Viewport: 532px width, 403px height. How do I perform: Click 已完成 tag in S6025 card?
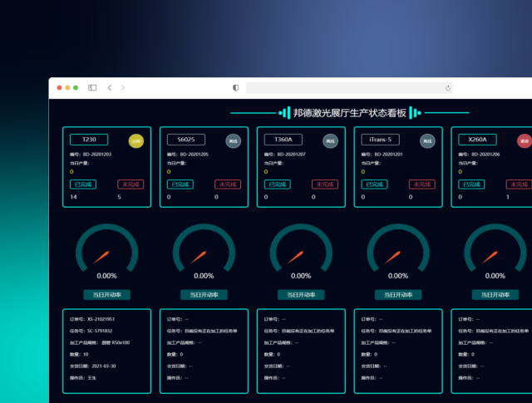pyautogui.click(x=180, y=184)
